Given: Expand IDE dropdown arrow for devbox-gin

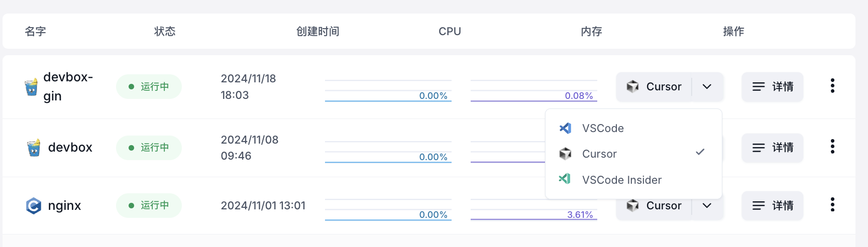Looking at the screenshot, I should (707, 87).
